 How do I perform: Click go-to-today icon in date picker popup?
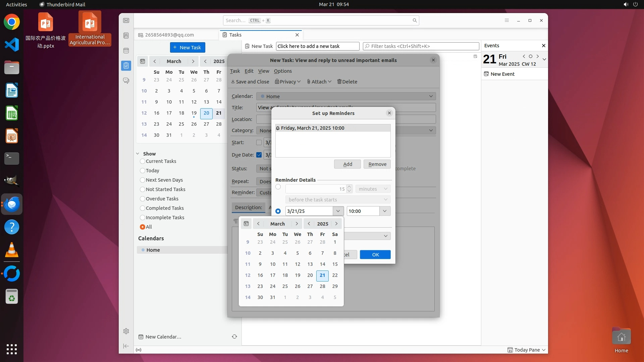[246, 224]
